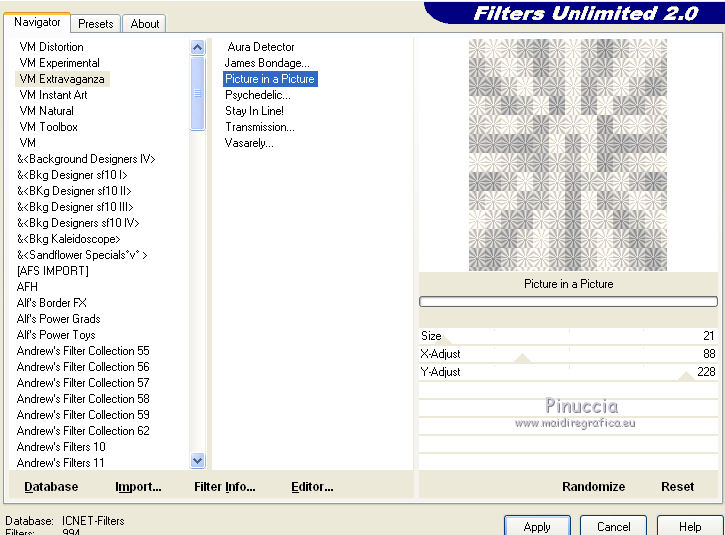This screenshot has height=535, width=725.
Task: Select VM Instant Art category
Action: click(53, 95)
